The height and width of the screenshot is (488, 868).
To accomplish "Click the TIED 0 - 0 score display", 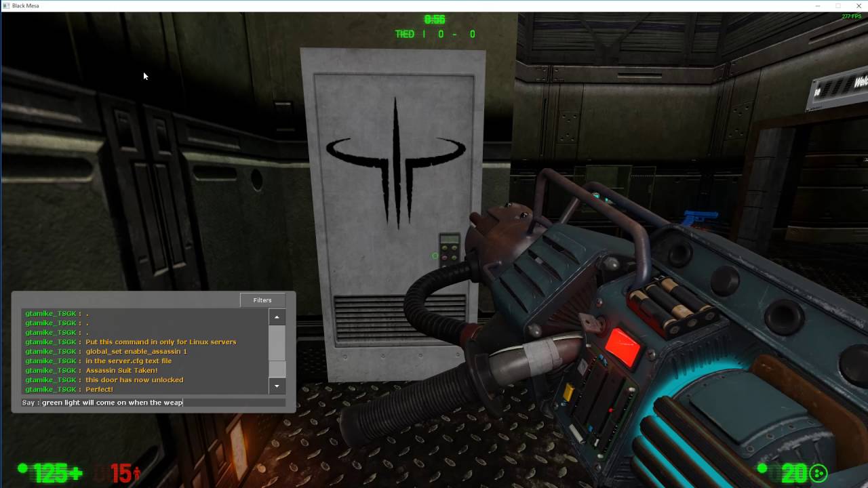I will [435, 34].
